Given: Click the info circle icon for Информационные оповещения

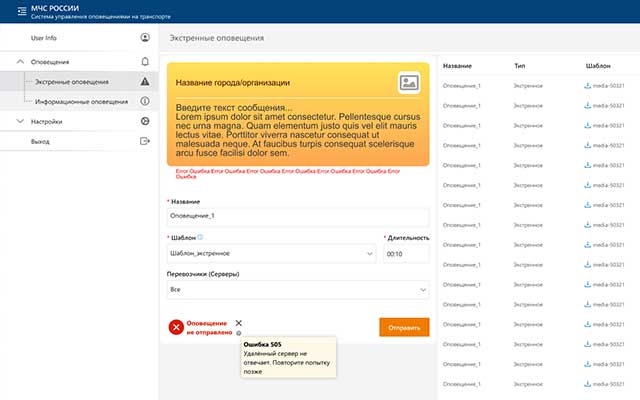Looking at the screenshot, I should coord(145,101).
